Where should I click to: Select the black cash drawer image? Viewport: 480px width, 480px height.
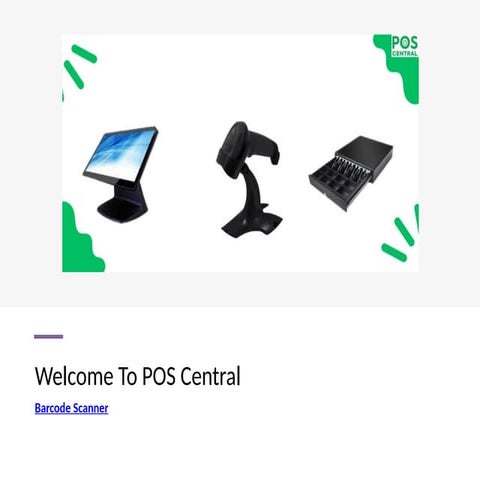(351, 173)
